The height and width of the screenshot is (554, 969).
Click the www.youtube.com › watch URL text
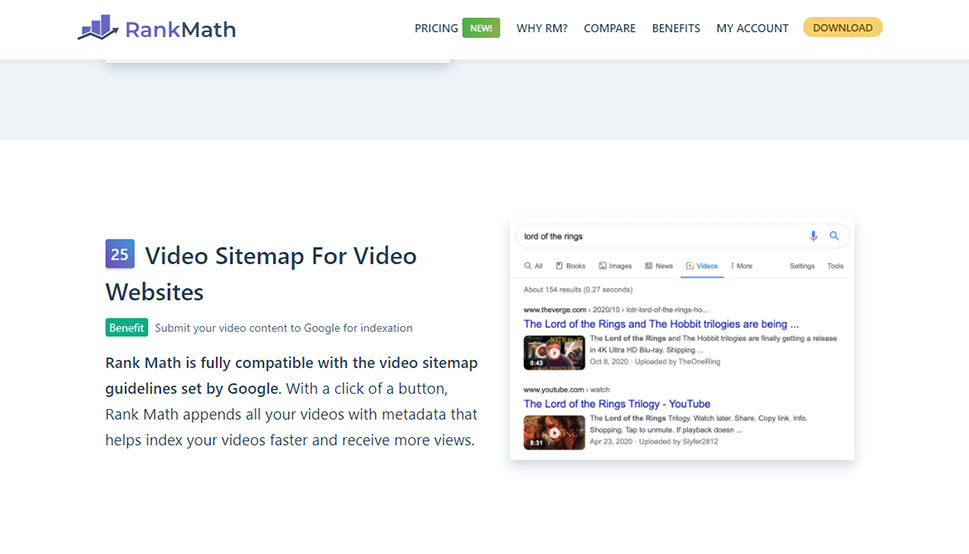pyautogui.click(x=567, y=390)
